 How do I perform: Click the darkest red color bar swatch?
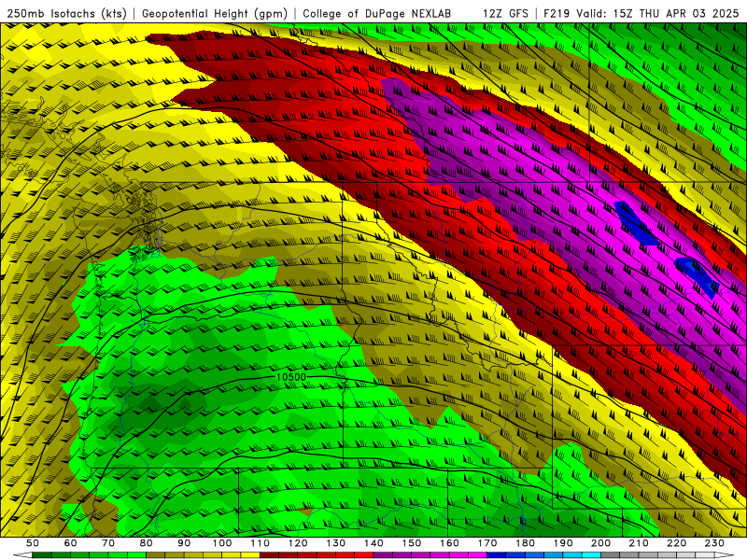pos(269,555)
